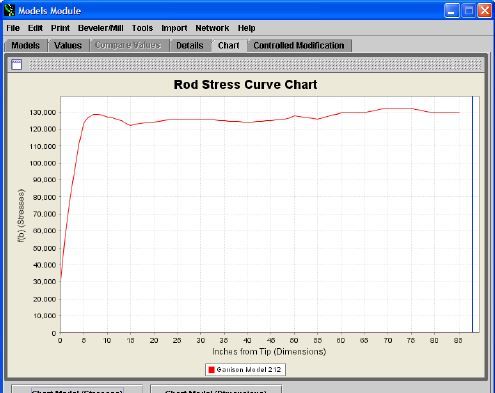Click the Chart Model (Dimensions) button
Image resolution: width=495 pixels, height=393 pixels.
coord(216,390)
